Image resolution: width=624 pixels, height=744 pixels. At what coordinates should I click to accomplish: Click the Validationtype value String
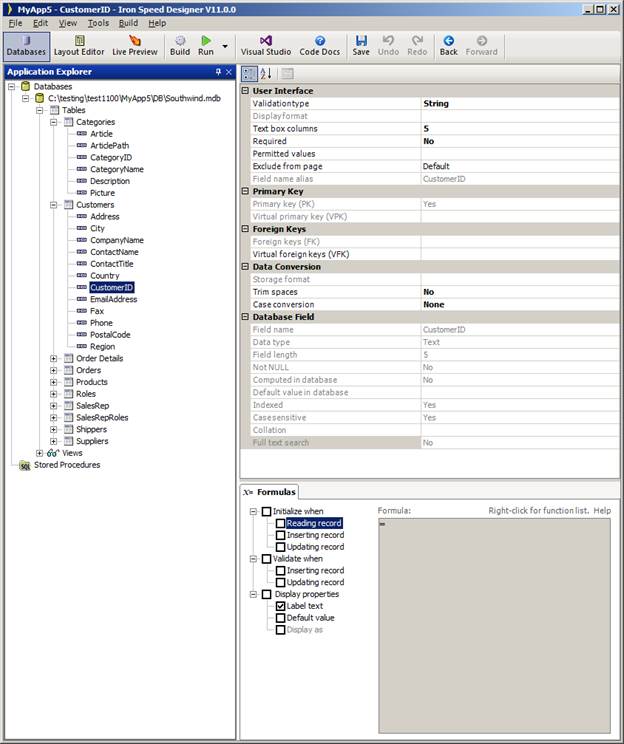tap(520, 103)
